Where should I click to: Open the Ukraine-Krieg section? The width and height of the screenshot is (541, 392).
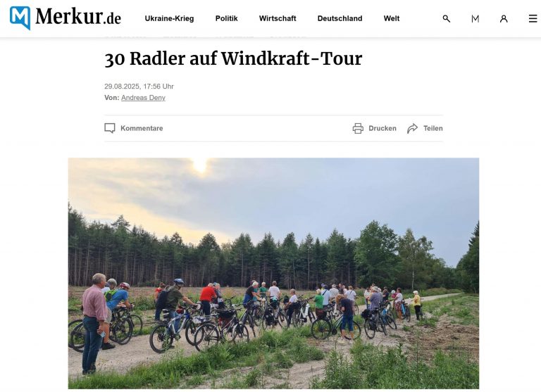tap(169, 18)
